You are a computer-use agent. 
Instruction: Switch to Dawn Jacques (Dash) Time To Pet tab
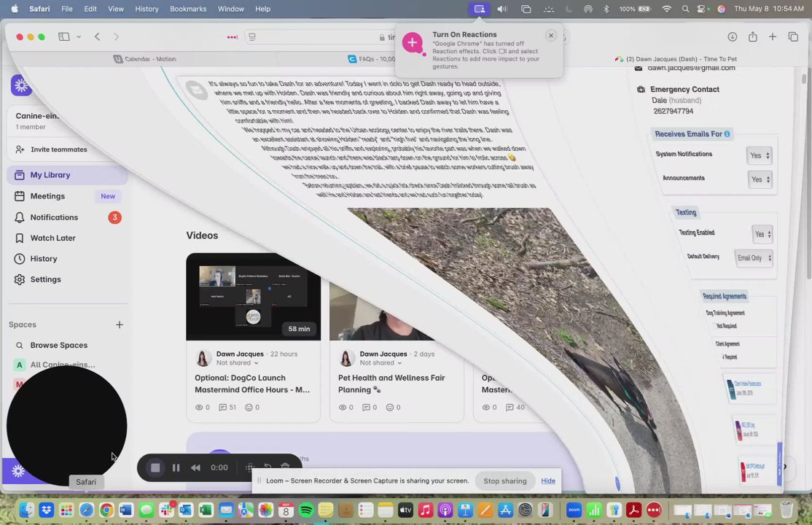676,59
